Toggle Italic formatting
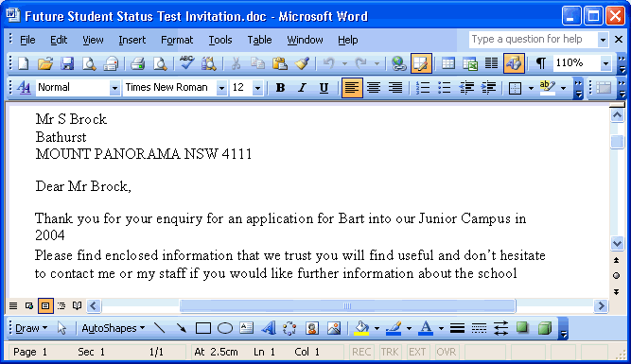Screen dimensions: 631x364 302,88
